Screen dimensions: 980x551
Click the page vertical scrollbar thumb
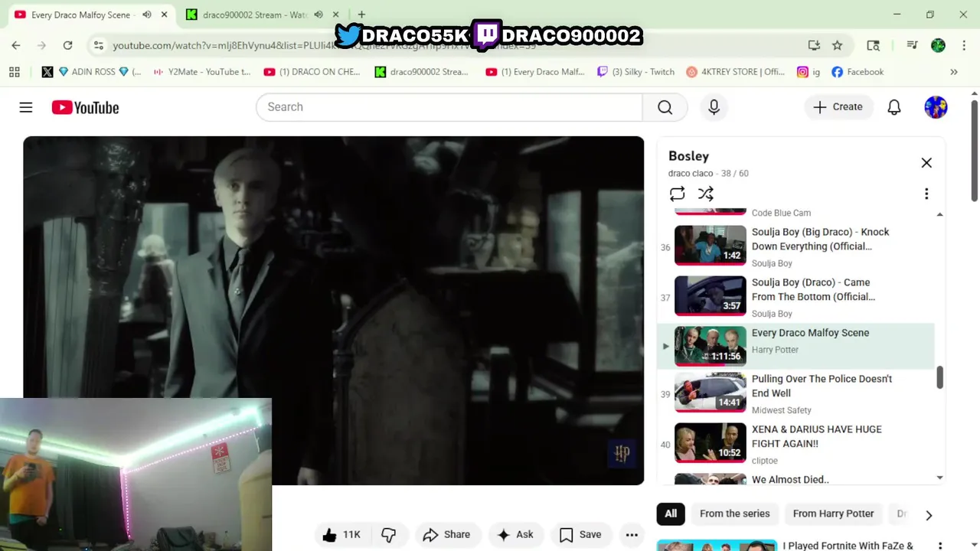(x=975, y=150)
